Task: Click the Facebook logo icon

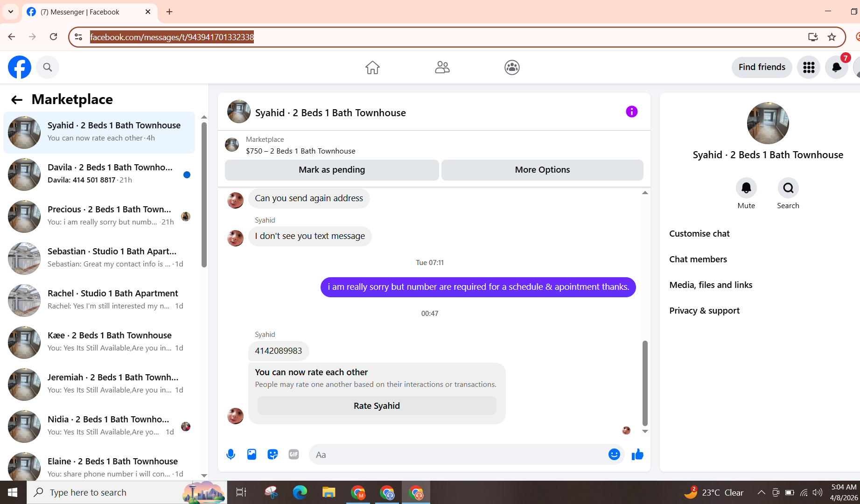Action: coord(20,67)
